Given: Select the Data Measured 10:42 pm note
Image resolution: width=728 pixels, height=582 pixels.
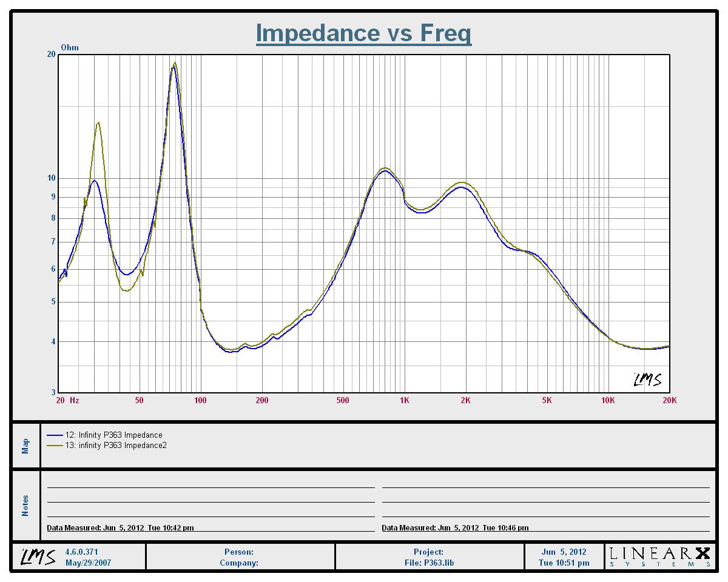Looking at the screenshot, I should tap(121, 528).
